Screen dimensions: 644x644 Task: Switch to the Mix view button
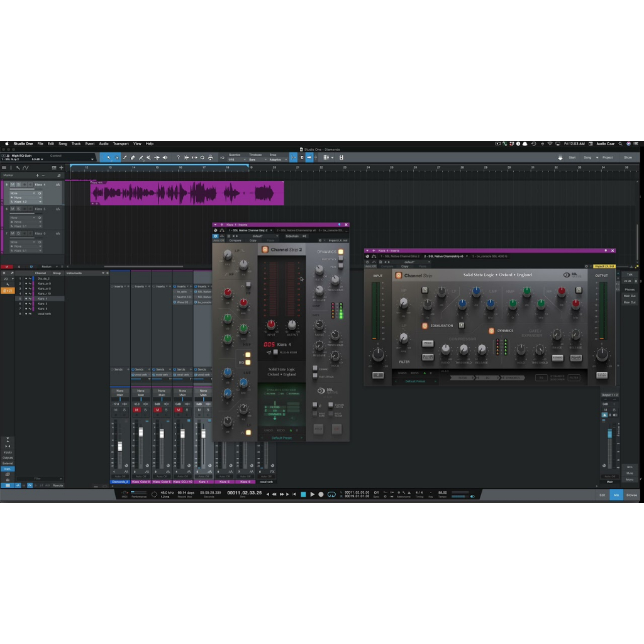click(x=616, y=495)
